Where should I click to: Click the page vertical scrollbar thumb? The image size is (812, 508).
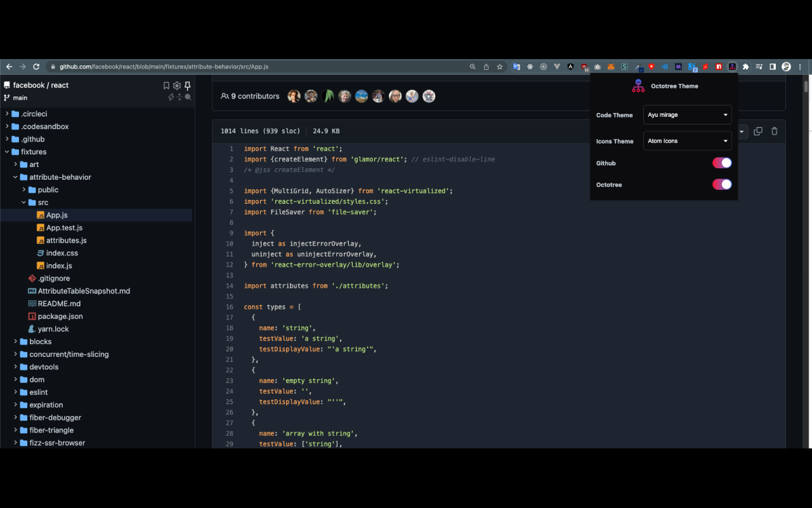point(806,87)
